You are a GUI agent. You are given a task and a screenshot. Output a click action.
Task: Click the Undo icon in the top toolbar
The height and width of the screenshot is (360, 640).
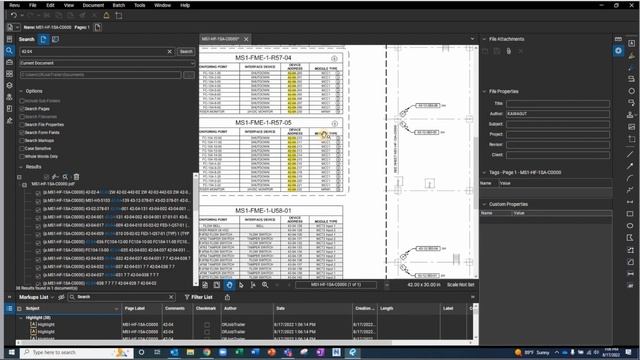point(13,16)
